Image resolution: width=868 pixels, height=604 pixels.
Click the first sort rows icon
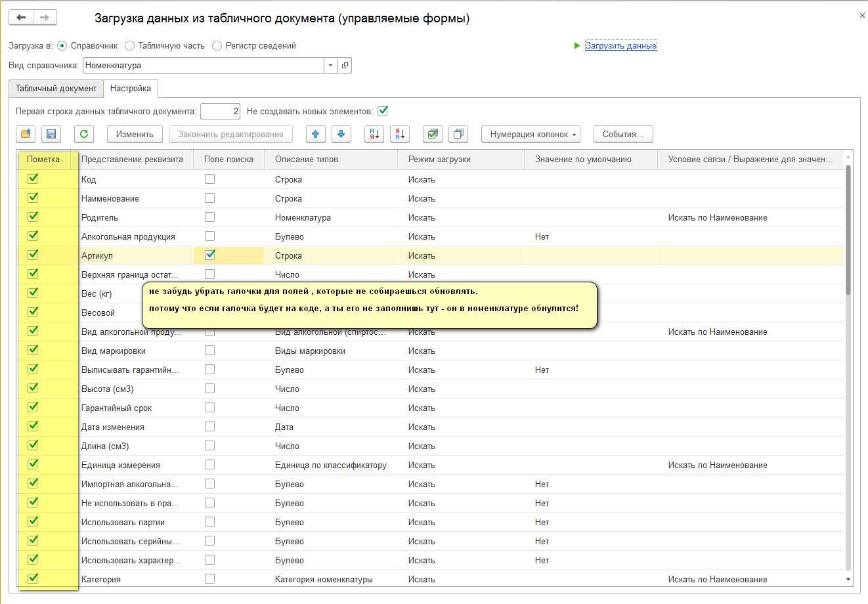click(374, 134)
